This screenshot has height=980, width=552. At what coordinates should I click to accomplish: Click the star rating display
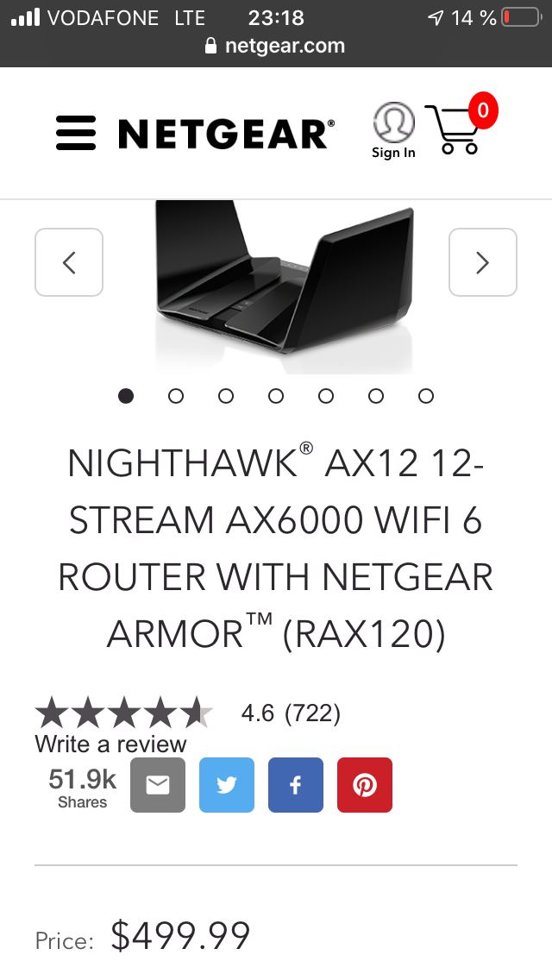coord(124,713)
